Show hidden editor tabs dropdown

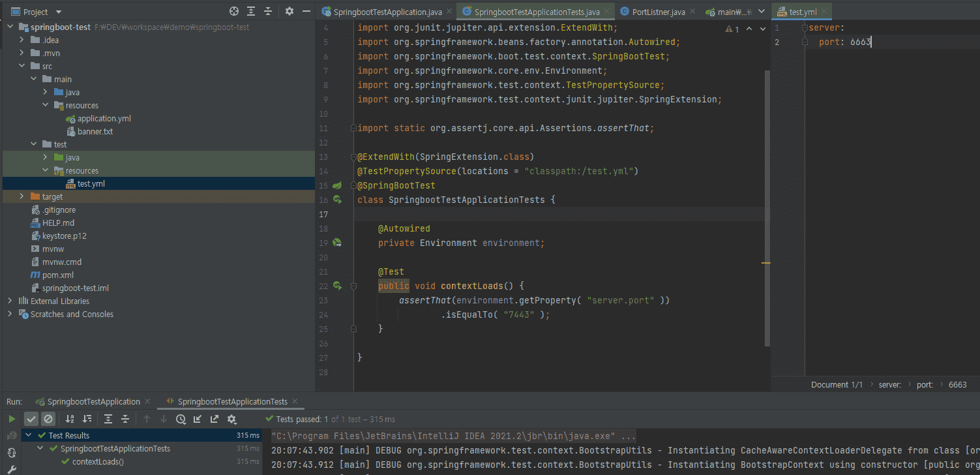pos(761,12)
